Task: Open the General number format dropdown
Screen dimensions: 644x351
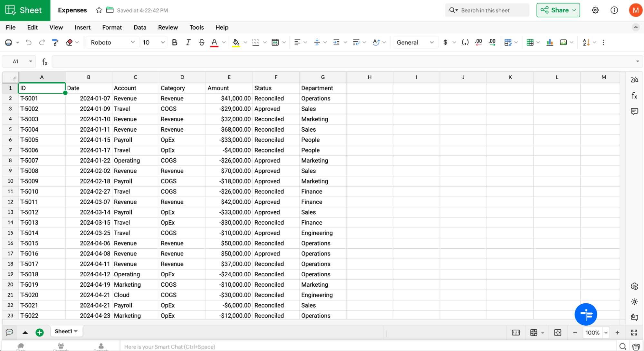Action: pos(416,42)
